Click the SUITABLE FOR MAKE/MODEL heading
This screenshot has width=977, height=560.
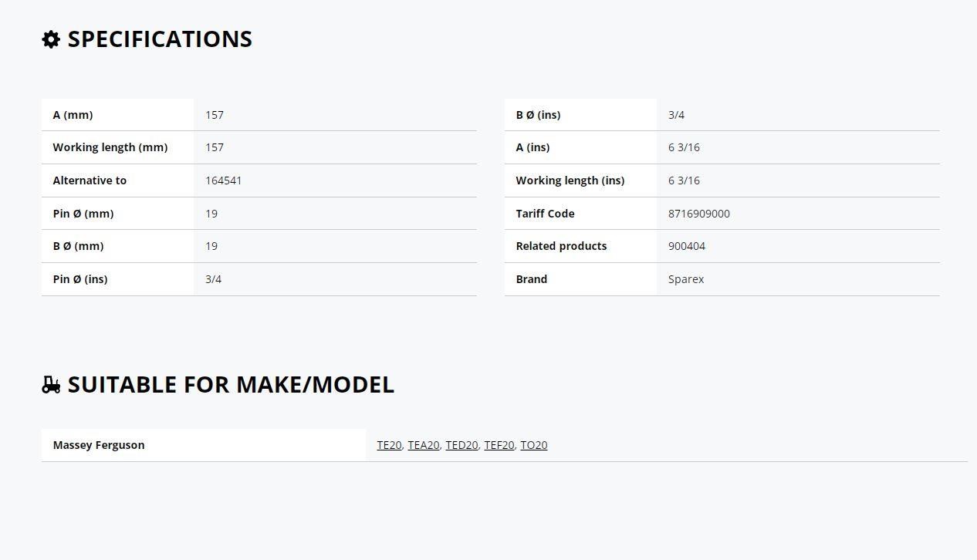pos(231,385)
